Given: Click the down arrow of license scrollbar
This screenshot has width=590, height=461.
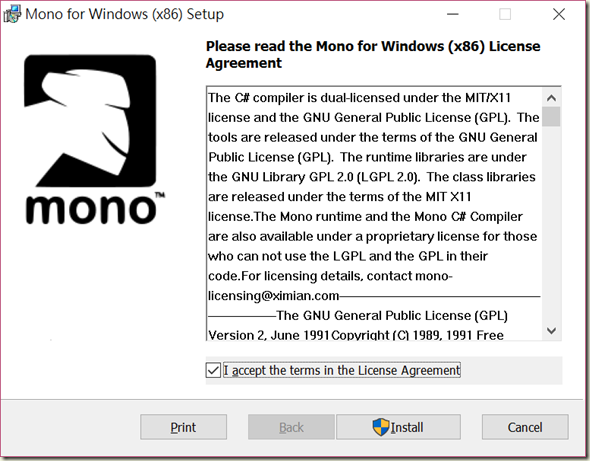Looking at the screenshot, I should (x=551, y=331).
